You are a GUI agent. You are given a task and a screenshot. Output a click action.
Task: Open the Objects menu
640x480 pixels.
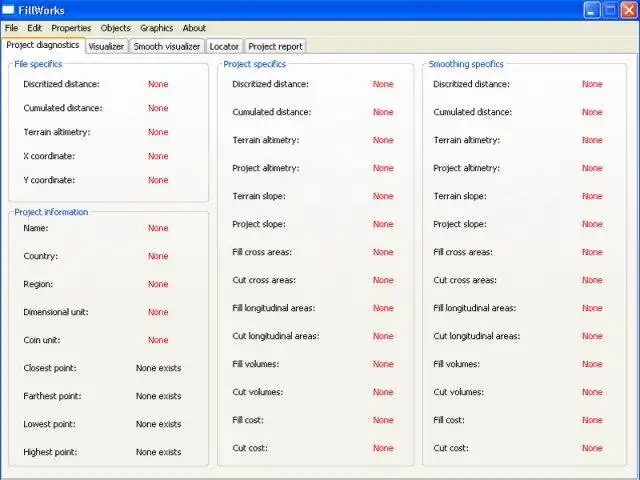(116, 28)
